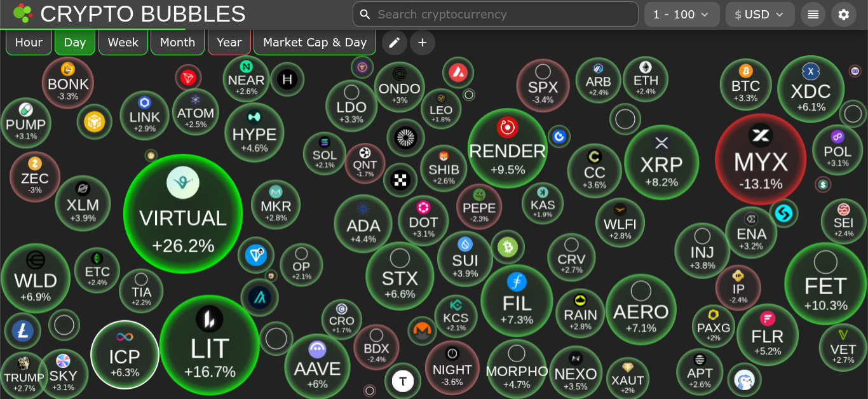Open the XRP bubble
868x399 pixels.
[x=661, y=162]
